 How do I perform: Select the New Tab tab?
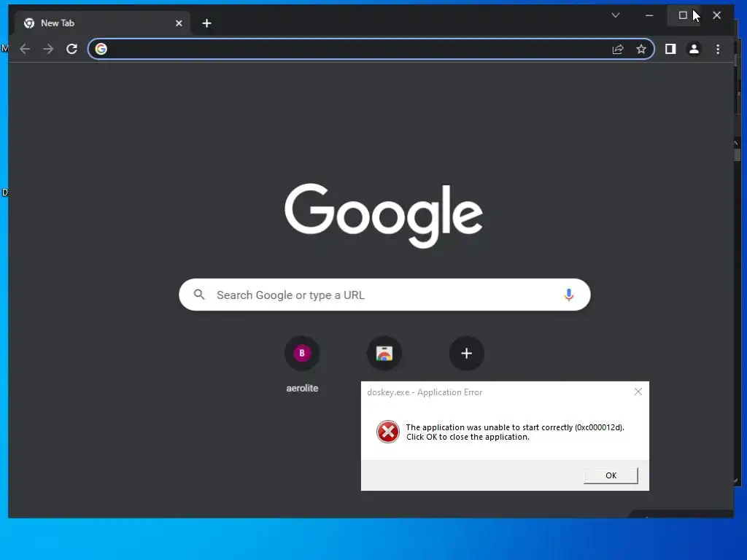tap(102, 23)
